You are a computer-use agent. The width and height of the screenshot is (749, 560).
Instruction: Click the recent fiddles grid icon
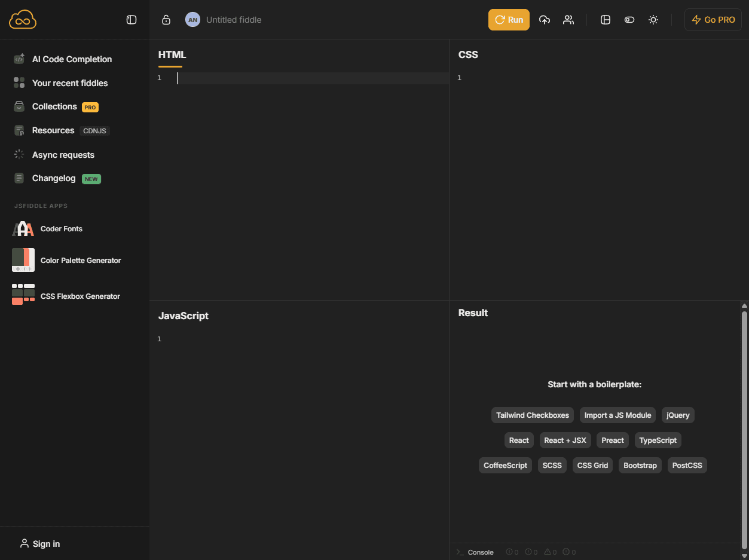coord(19,82)
